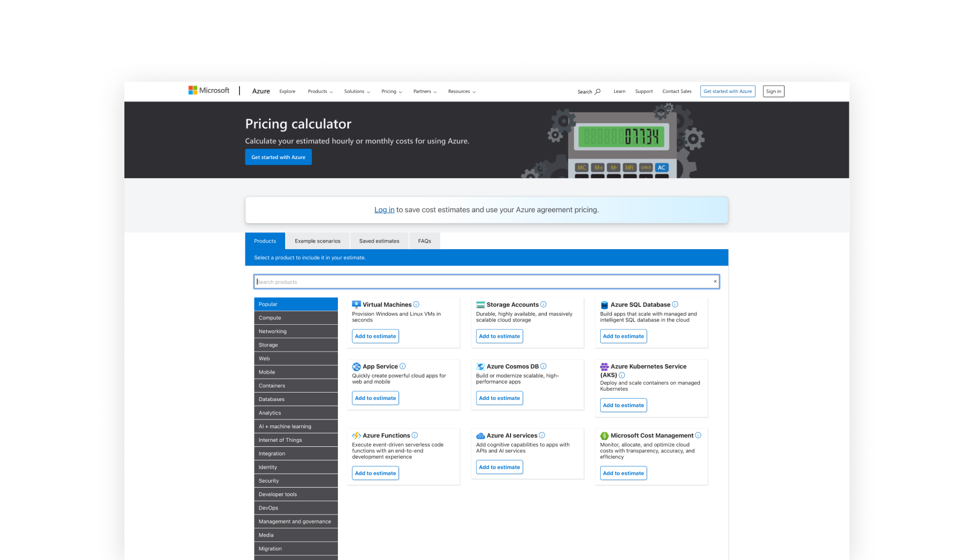
Task: Open the Contact Sales link
Action: [677, 92]
